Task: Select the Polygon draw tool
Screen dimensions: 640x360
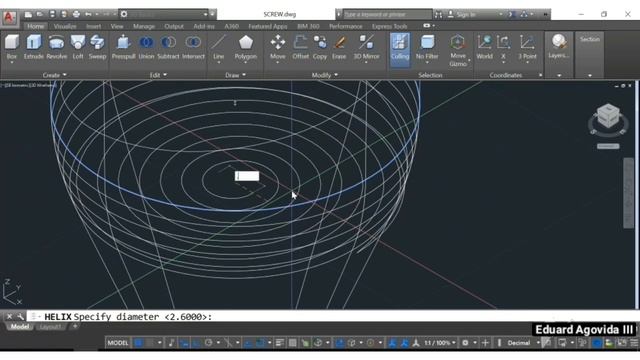Action: (x=246, y=47)
